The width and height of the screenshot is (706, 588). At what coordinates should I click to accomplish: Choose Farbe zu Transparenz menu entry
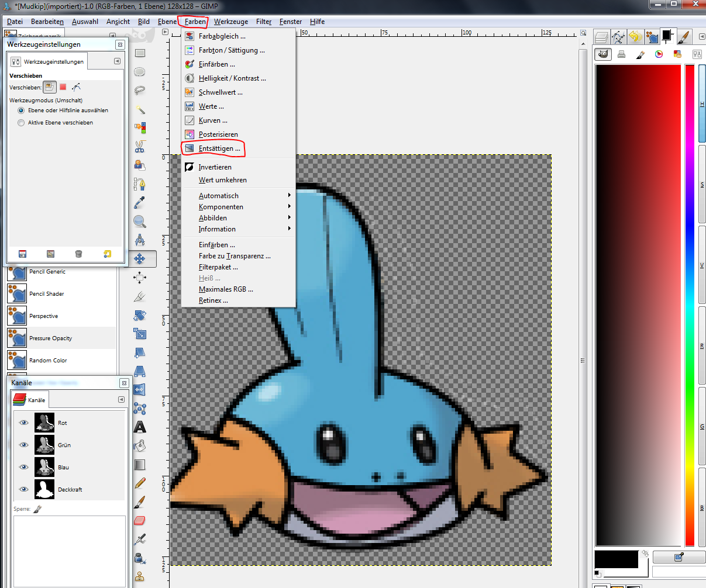click(x=238, y=256)
